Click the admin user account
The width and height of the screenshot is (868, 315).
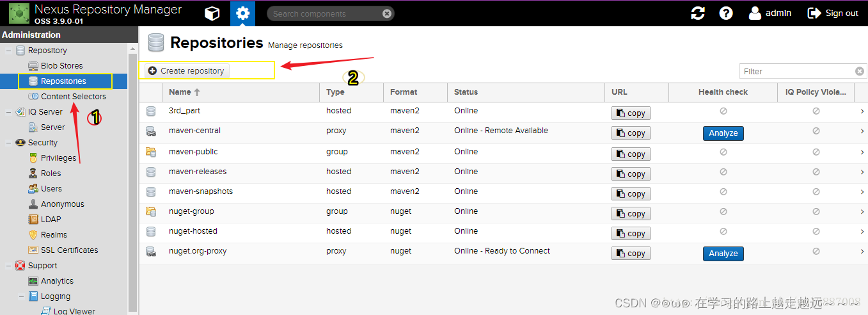pyautogui.click(x=770, y=13)
